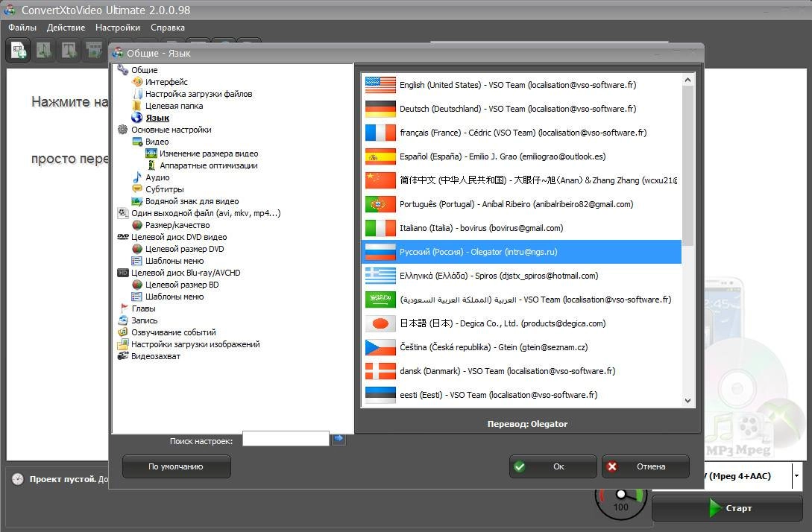Select the Целевая папка item
The width and height of the screenshot is (812, 532).
click(174, 106)
